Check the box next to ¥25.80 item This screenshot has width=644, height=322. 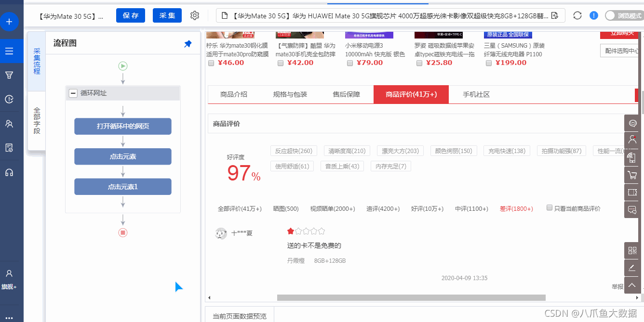pyautogui.click(x=419, y=63)
